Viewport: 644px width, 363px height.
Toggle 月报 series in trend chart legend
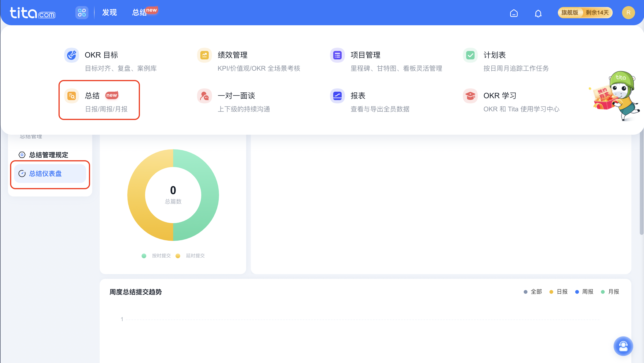coord(610,292)
